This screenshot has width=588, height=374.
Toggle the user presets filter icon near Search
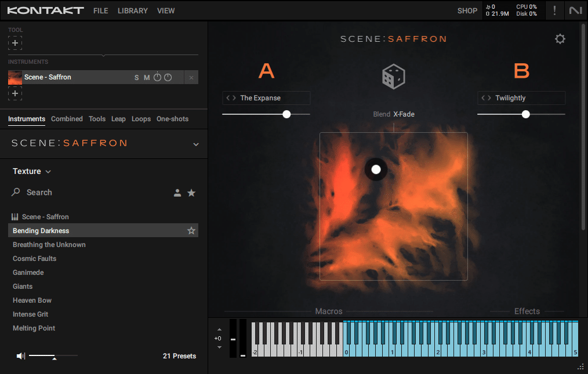coord(177,192)
